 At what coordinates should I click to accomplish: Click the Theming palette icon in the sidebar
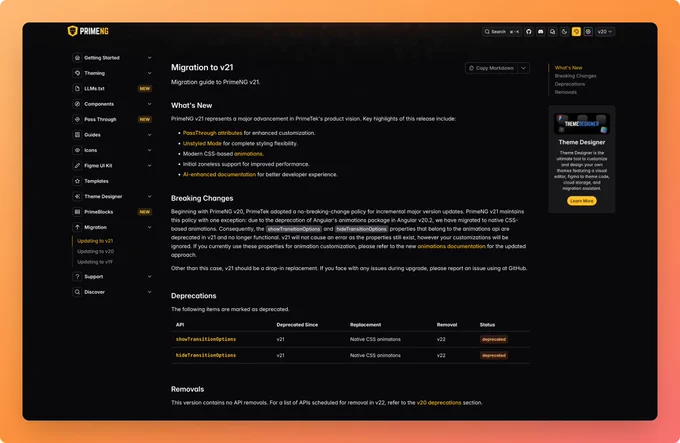77,73
